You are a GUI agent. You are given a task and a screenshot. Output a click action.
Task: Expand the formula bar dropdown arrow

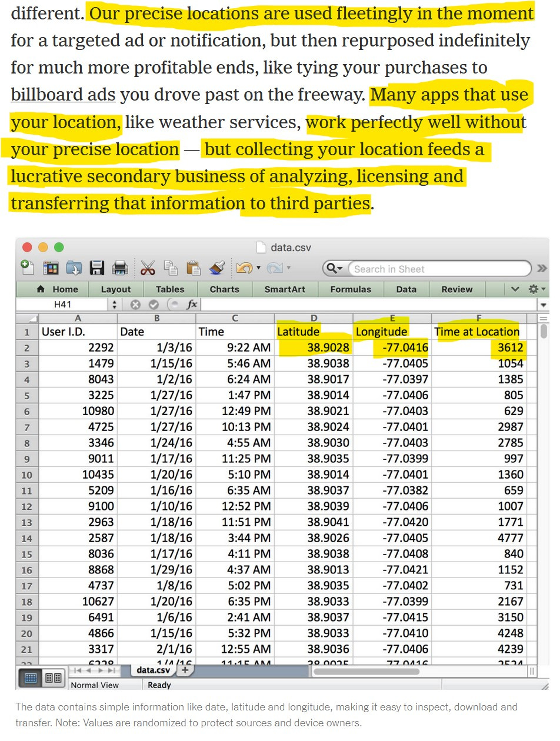click(543, 305)
